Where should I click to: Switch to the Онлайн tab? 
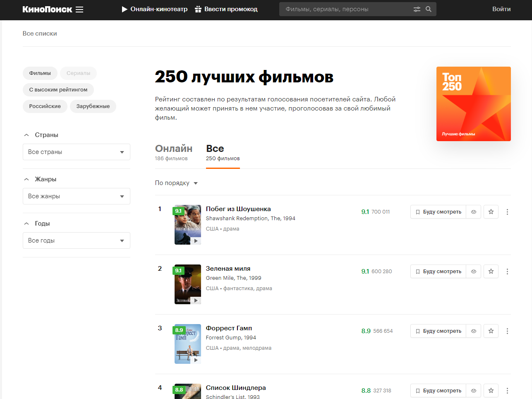(174, 152)
